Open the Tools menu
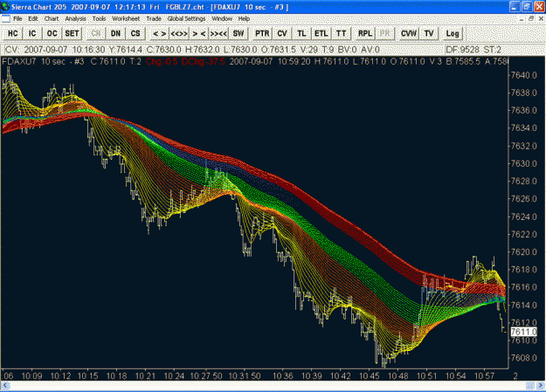 pos(99,19)
